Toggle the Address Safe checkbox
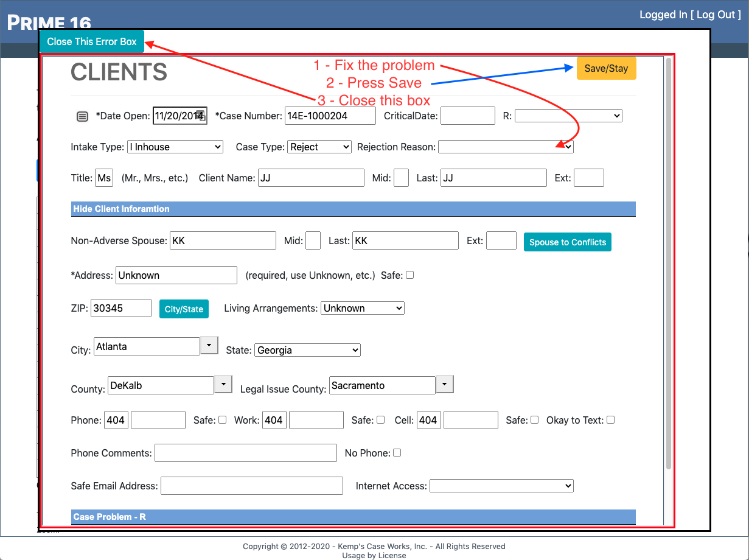 409,275
